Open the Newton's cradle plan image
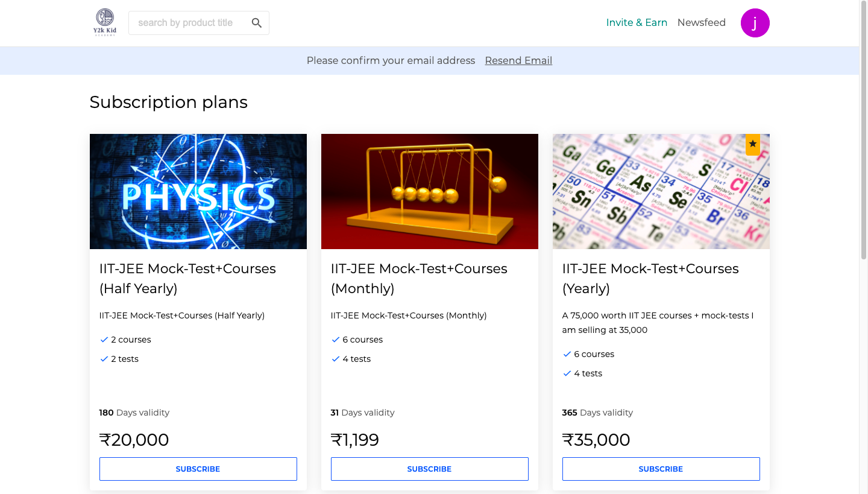 point(429,191)
